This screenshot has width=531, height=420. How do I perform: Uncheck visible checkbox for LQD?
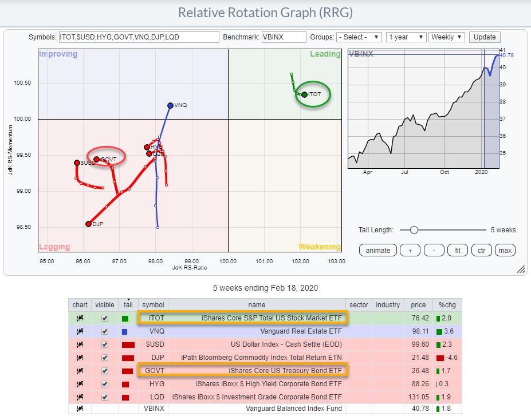coord(105,397)
